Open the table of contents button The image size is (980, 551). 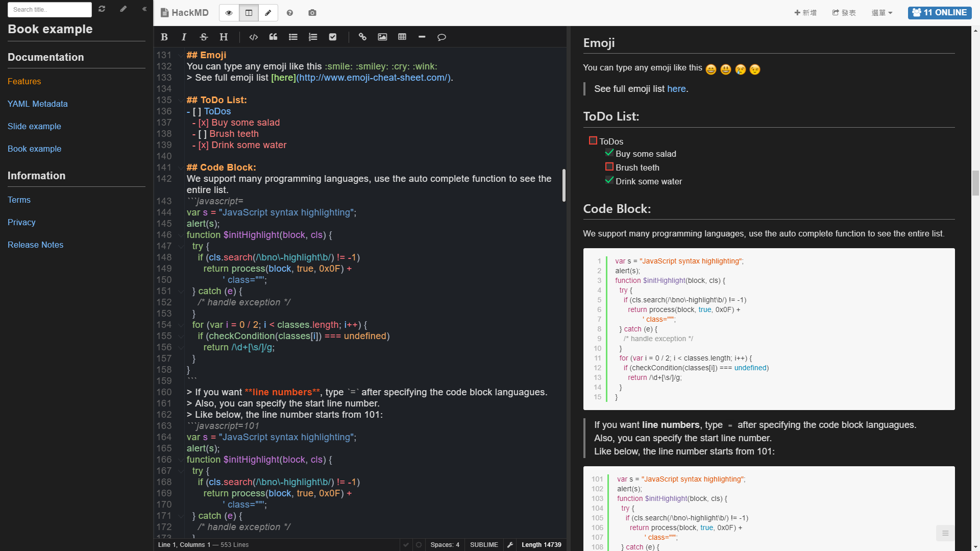point(945,533)
